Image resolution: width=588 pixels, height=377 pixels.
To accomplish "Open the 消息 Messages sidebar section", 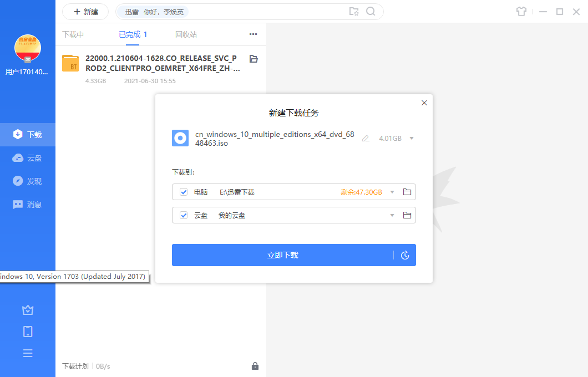I will coord(28,204).
